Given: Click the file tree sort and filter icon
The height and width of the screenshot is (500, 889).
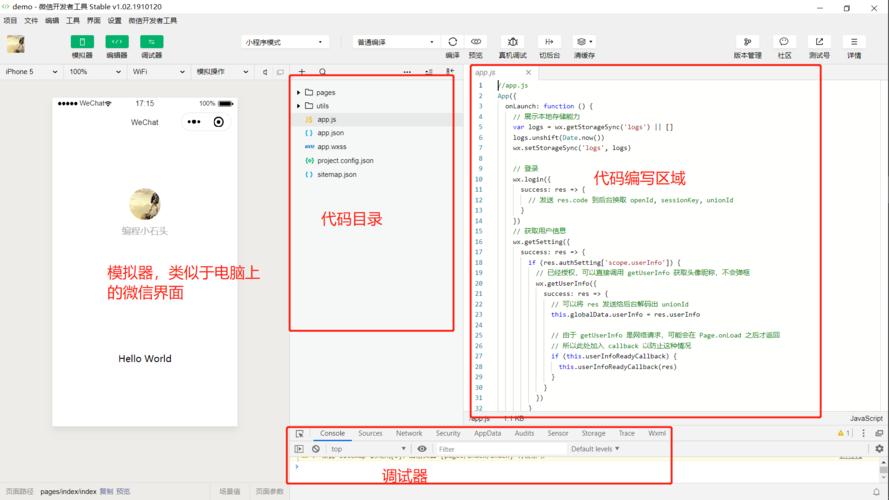Looking at the screenshot, I should tap(429, 72).
